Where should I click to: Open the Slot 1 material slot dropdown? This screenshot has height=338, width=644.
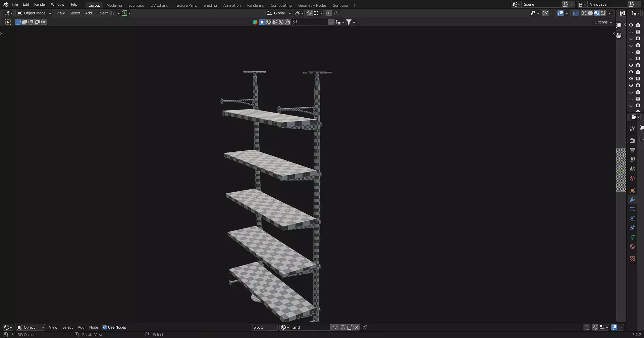[x=265, y=327]
